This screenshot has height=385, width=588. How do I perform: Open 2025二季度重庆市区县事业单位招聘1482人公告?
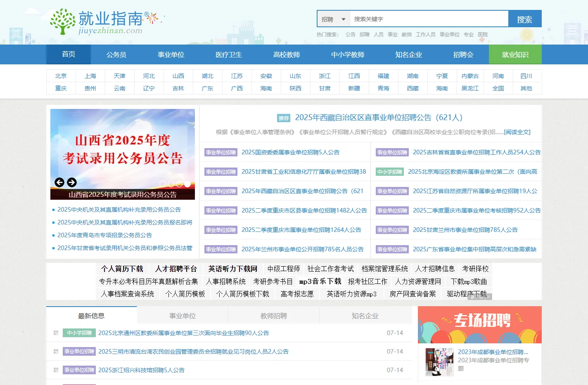(x=304, y=210)
